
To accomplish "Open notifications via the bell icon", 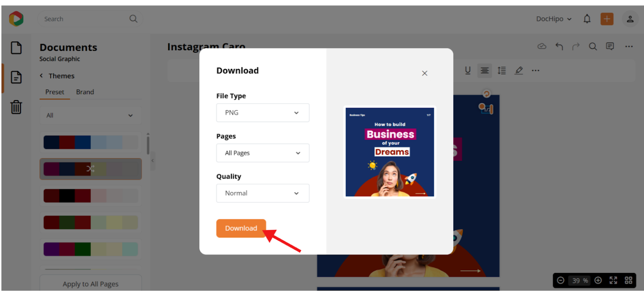I will point(587,18).
